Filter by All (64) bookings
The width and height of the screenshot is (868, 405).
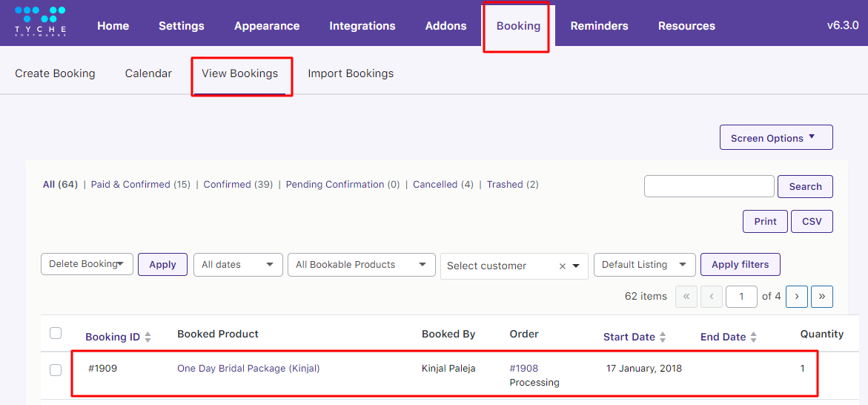(x=60, y=185)
